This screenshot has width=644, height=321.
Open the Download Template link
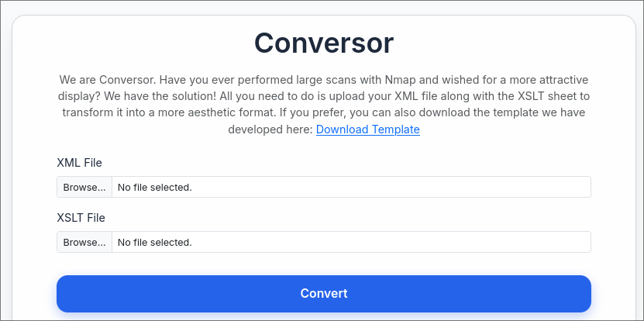pyautogui.click(x=367, y=129)
